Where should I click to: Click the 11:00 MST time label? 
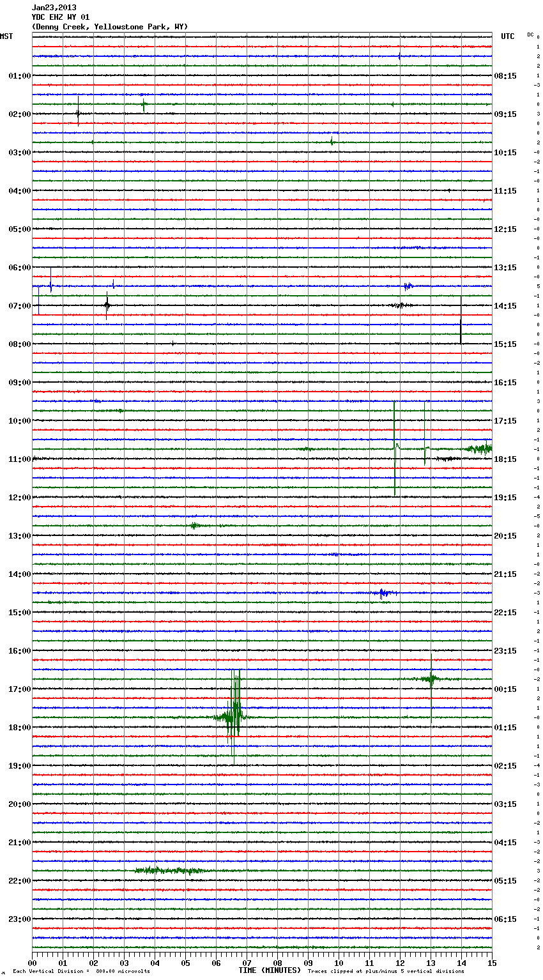[20, 459]
